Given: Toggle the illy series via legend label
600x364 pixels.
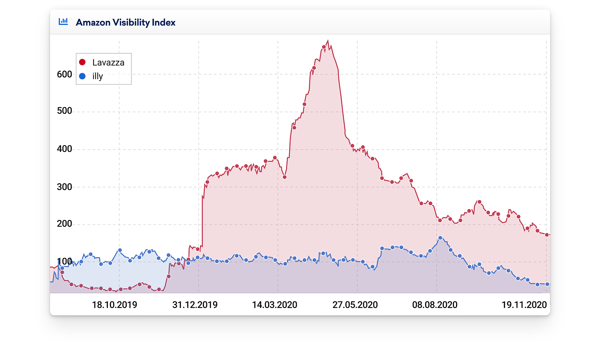Looking at the screenshot, I should pos(97,76).
